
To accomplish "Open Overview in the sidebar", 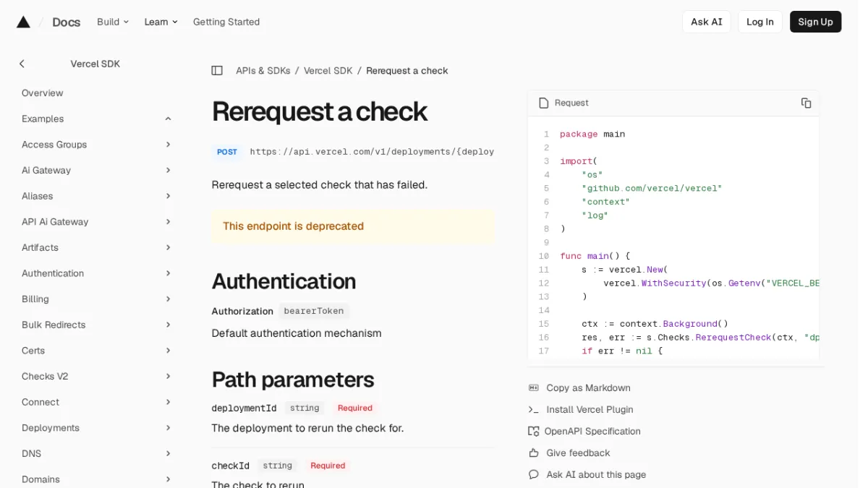I will pos(43,93).
